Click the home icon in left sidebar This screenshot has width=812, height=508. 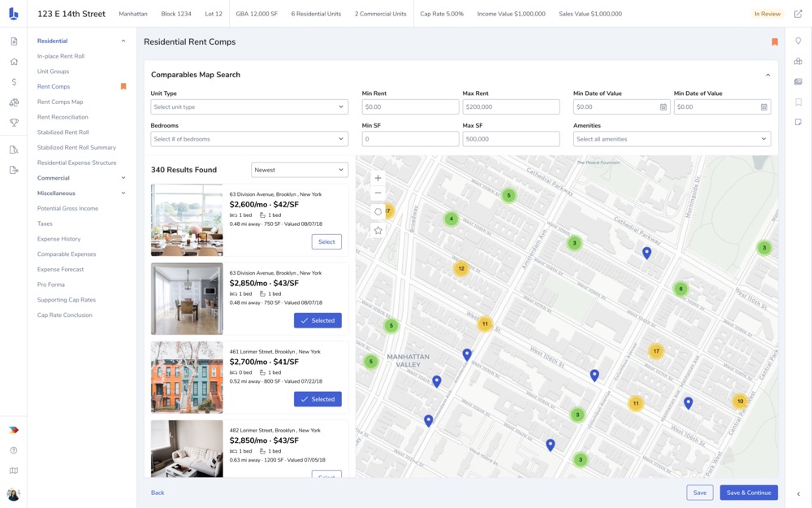pyautogui.click(x=14, y=62)
